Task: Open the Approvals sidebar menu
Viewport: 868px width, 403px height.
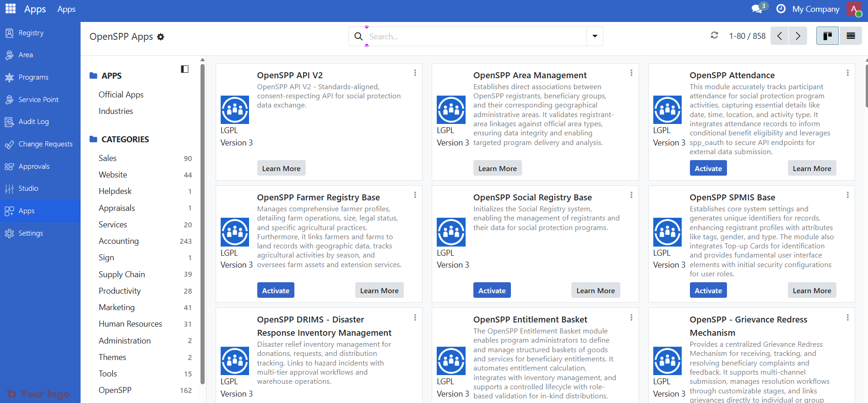Action: tap(40, 167)
